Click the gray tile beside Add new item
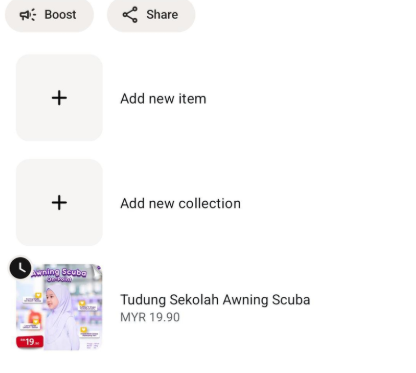The image size is (416, 373). tap(59, 98)
